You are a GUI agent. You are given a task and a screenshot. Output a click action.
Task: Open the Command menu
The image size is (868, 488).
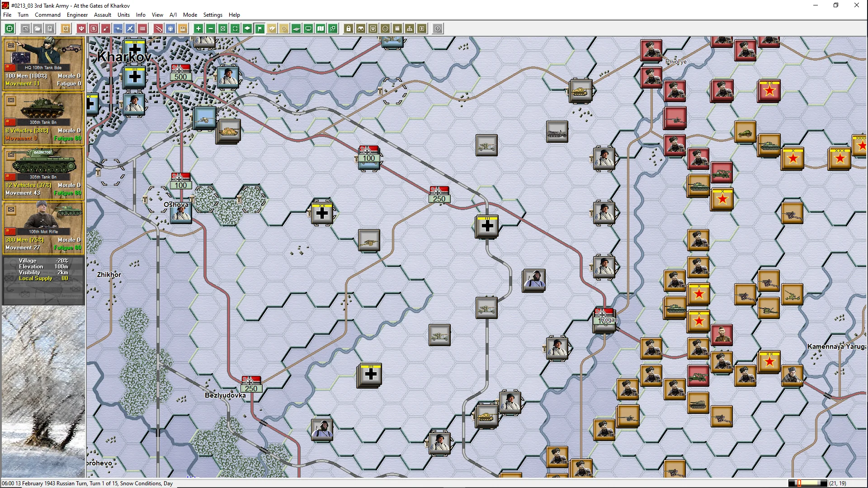point(47,14)
